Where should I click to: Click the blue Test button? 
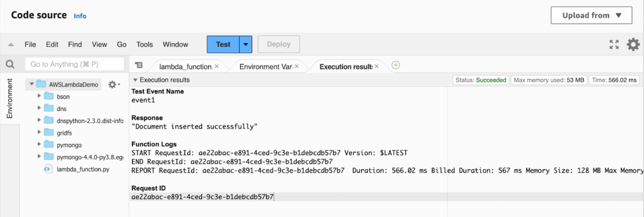223,44
